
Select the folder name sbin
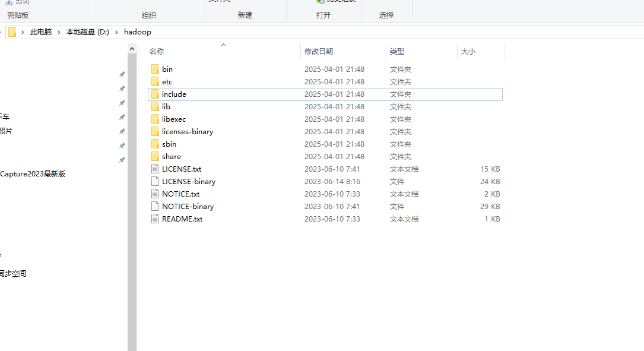pos(169,144)
